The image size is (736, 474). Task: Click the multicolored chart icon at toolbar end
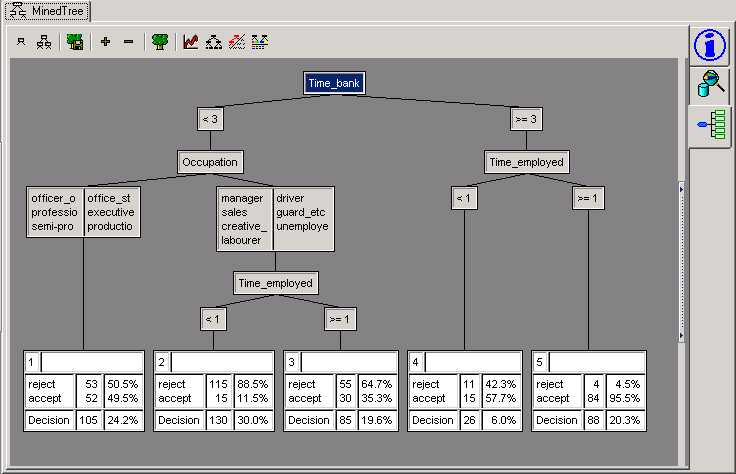pyautogui.click(x=259, y=42)
